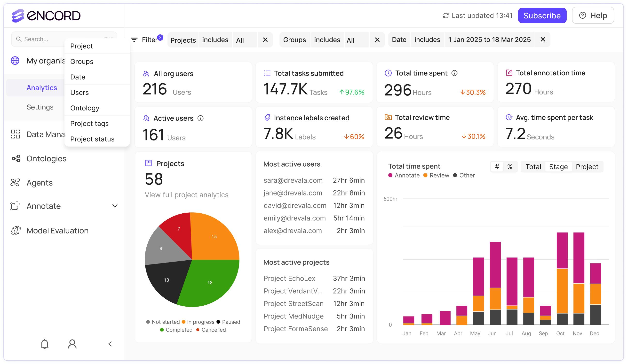Viewport: 627px width, 364px height.
Task: Open the Groups filter All value dropdown
Action: point(357,40)
